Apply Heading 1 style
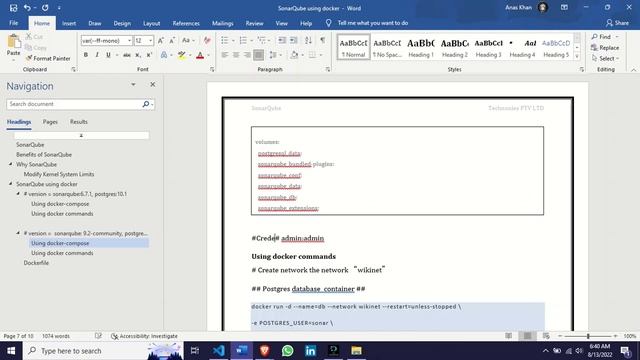This screenshot has width=640, height=360. [x=421, y=47]
